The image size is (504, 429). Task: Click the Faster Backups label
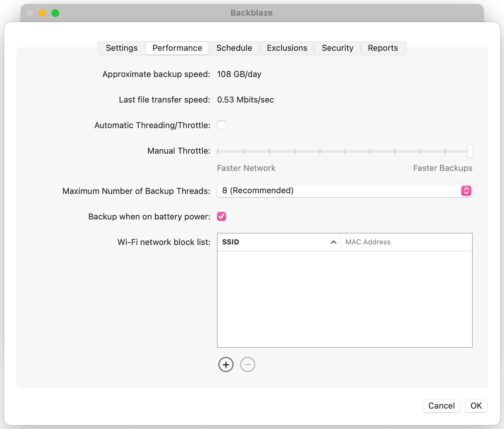click(443, 168)
